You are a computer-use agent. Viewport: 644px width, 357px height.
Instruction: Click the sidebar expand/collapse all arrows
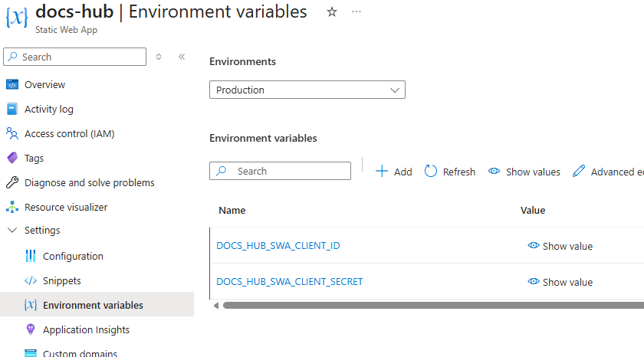[159, 57]
